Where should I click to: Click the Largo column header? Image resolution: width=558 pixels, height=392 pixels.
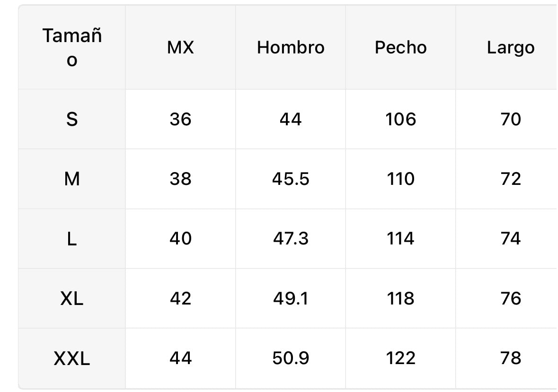[511, 48]
